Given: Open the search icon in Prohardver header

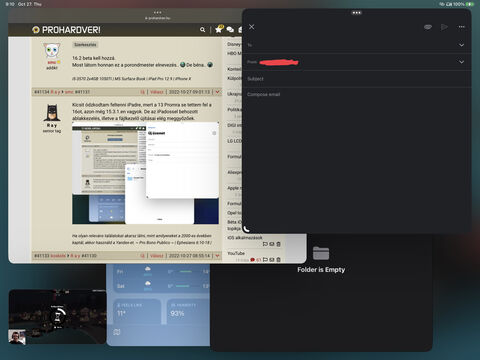Looking at the screenshot, I should tap(202, 30).
